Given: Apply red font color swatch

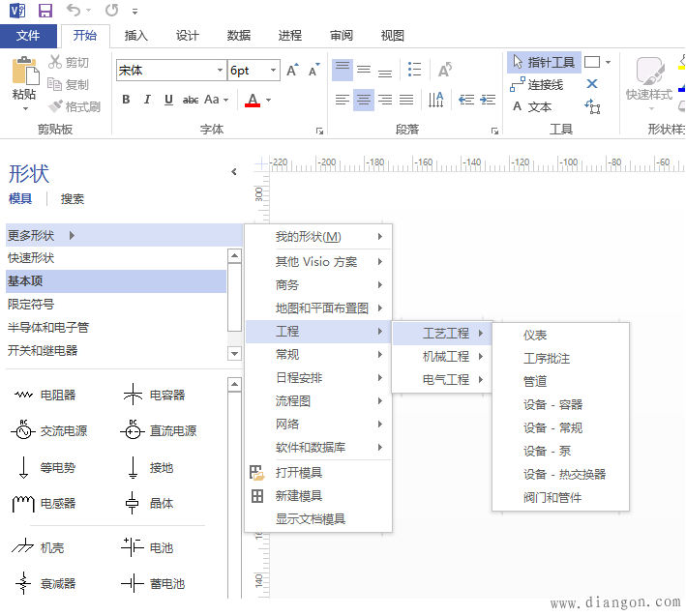Looking at the screenshot, I should tap(253, 100).
